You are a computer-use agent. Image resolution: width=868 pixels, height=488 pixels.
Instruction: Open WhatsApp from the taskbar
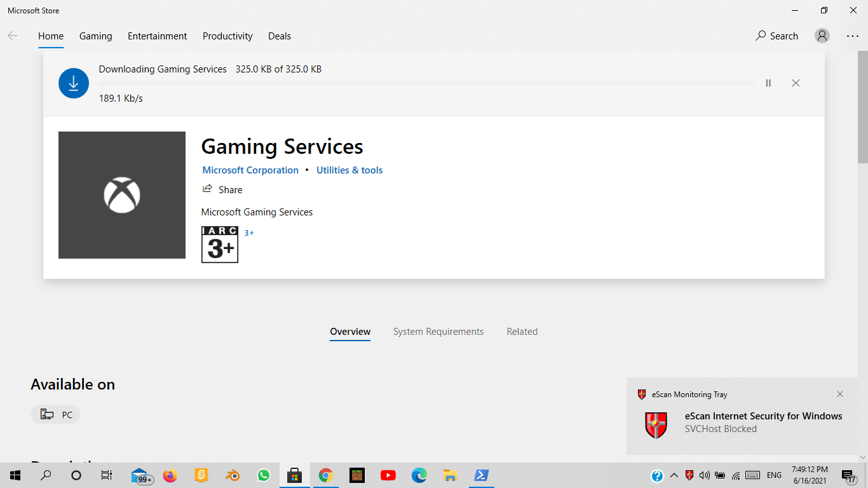tap(264, 475)
